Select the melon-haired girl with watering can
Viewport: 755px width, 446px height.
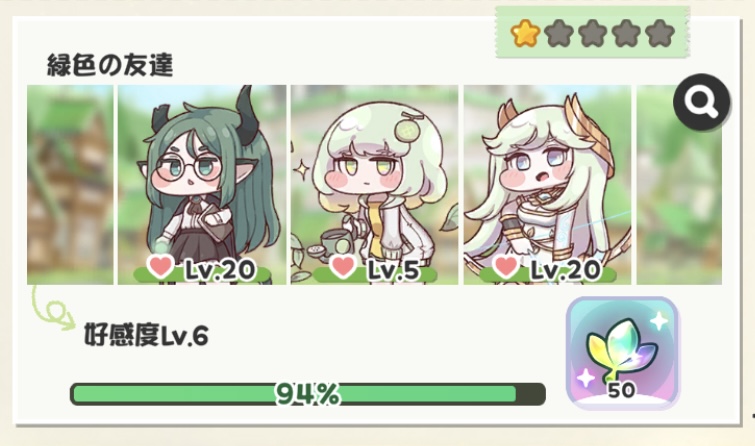375,185
